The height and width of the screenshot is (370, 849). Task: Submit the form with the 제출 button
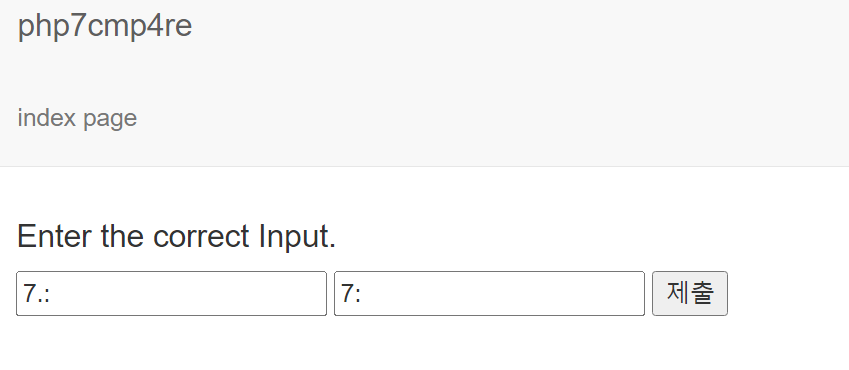(x=690, y=294)
